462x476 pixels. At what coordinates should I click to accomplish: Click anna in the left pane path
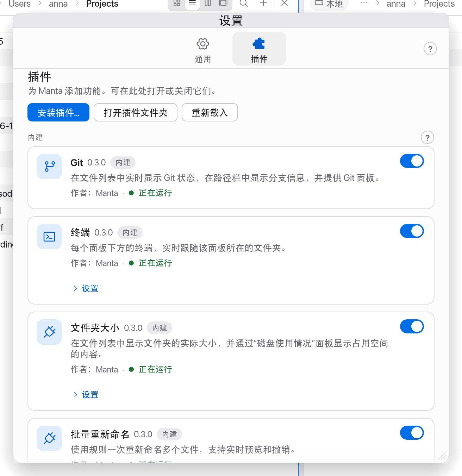pyautogui.click(x=58, y=4)
